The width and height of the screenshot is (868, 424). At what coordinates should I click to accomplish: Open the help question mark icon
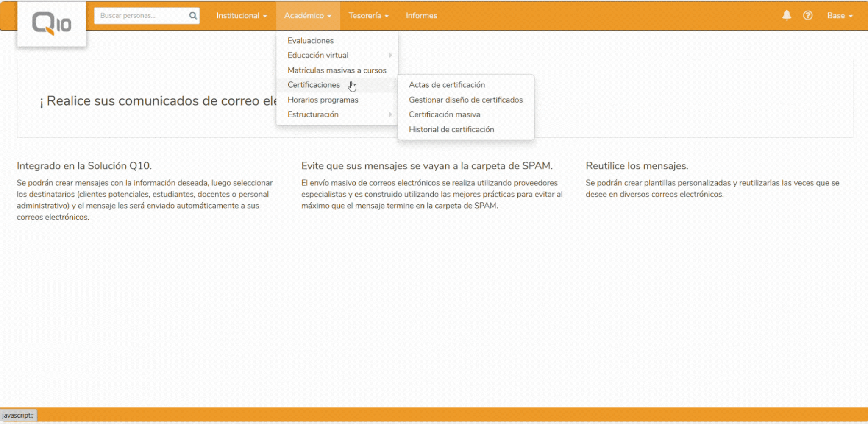[808, 16]
